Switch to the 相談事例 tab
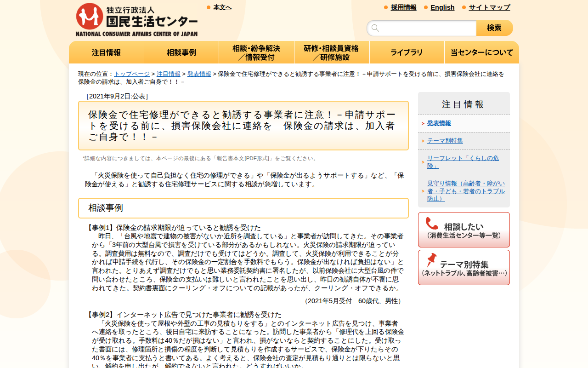The height and width of the screenshot is (368, 588). point(181,52)
